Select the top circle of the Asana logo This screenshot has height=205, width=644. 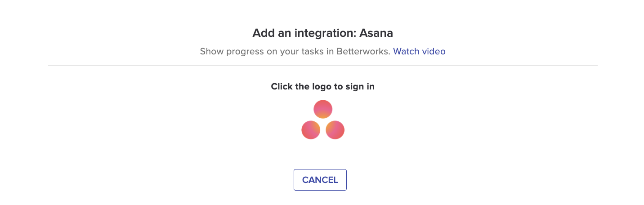pos(323,109)
